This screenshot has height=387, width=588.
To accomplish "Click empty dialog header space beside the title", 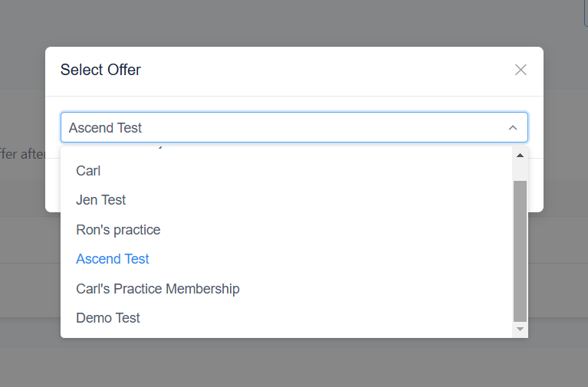I will 322,70.
